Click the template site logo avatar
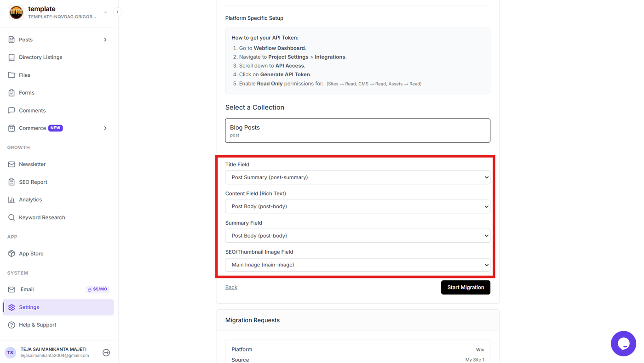 [16, 12]
